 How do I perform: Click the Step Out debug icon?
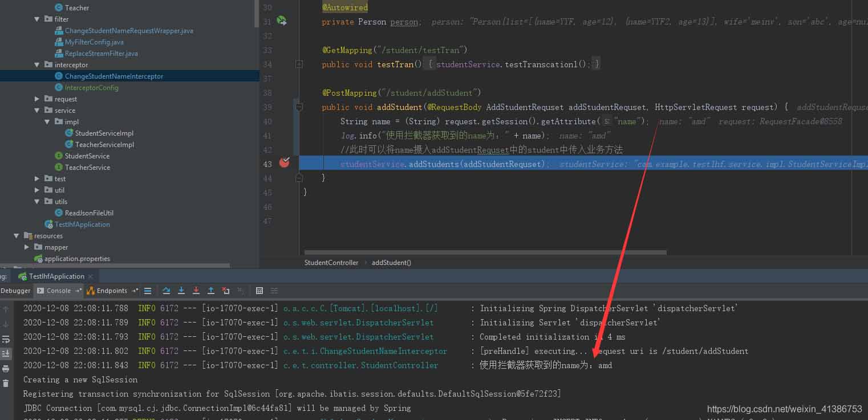tap(212, 291)
